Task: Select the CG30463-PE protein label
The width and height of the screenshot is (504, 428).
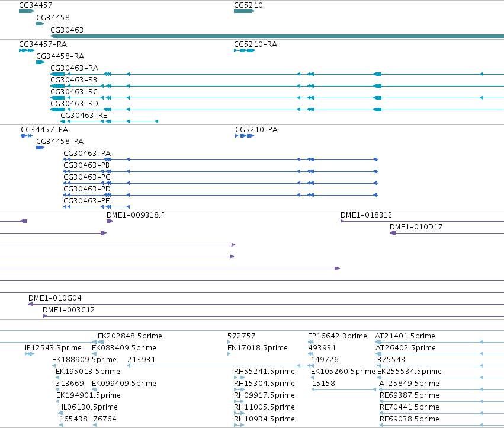Action: click(x=87, y=200)
